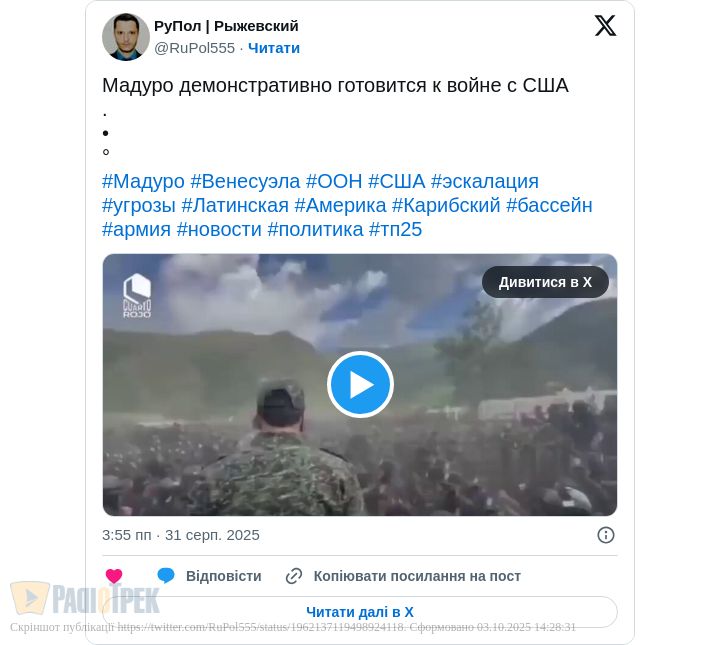The height and width of the screenshot is (645, 720).
Task: Click the author name РуПол | Рыжевский
Action: click(x=226, y=26)
